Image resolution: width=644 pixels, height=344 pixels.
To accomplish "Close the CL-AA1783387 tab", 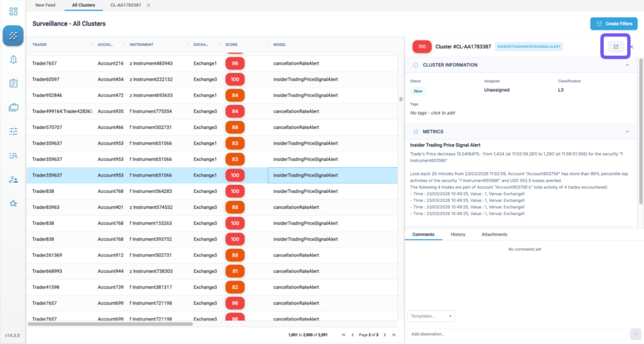I will click(148, 5).
